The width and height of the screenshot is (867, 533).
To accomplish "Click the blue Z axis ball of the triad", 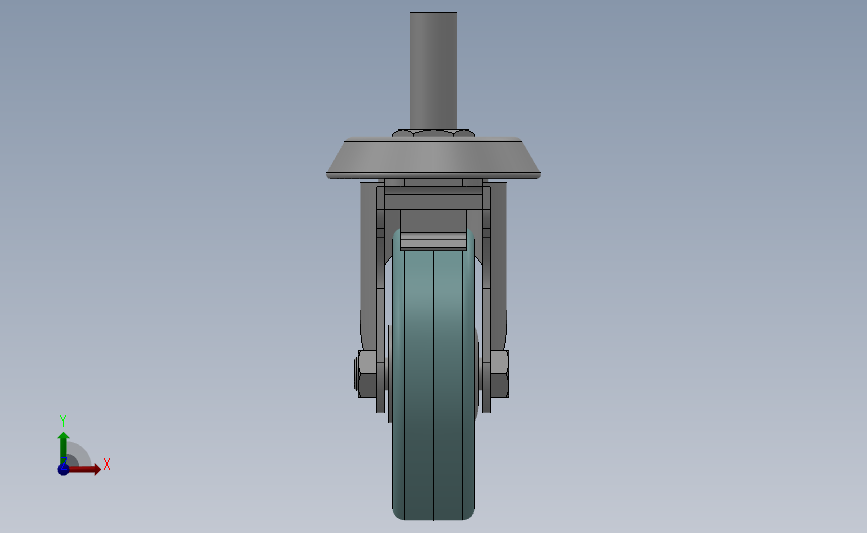I will tap(64, 469).
